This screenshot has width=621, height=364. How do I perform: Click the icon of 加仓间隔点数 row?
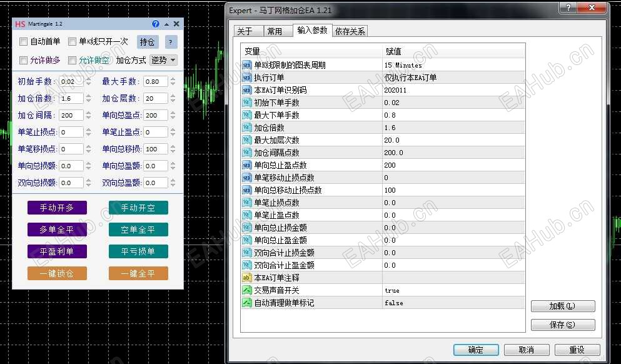pos(247,153)
